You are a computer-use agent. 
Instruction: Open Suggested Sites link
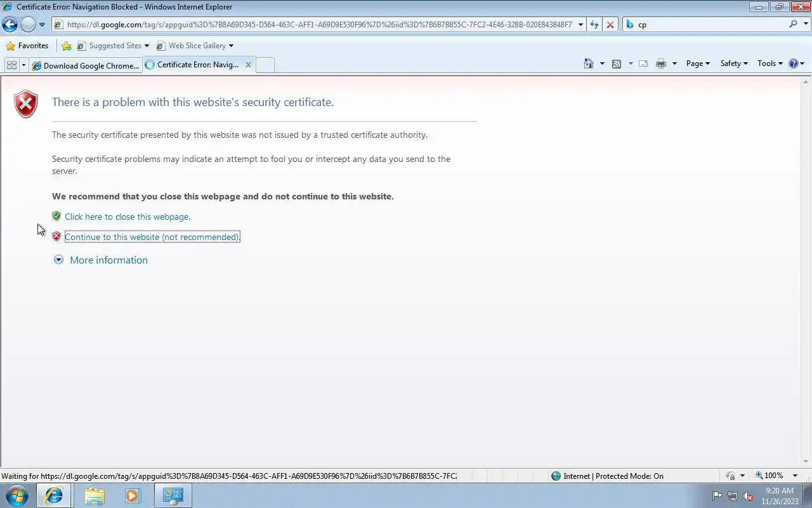(x=113, y=46)
